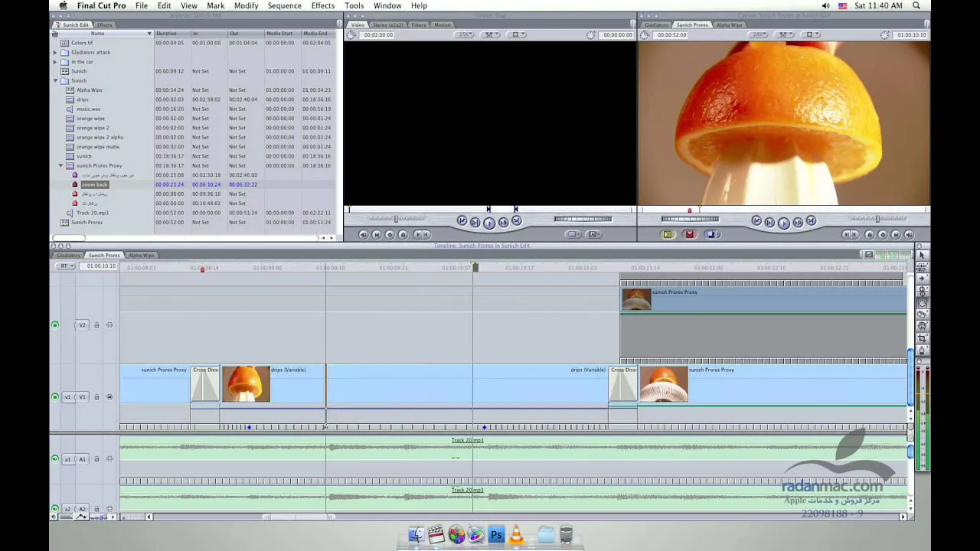Click Play Around Current Frame in Viewer

click(503, 222)
